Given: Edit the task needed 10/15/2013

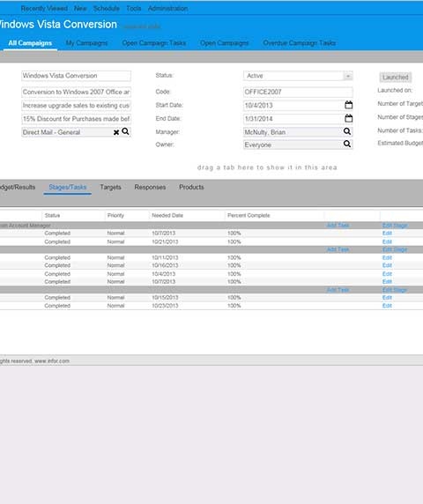Looking at the screenshot, I should pos(387,297).
